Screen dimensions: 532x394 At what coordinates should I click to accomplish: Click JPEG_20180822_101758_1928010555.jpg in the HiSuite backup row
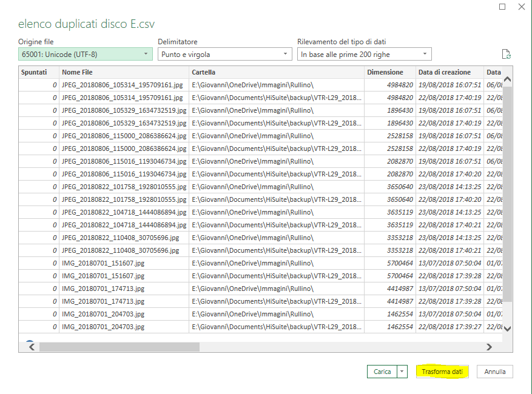tap(124, 199)
